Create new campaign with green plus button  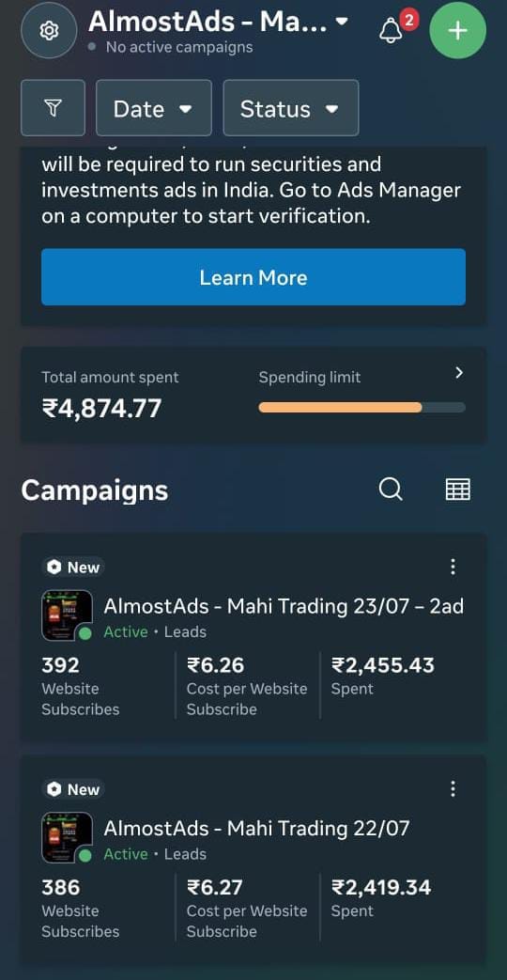click(457, 30)
